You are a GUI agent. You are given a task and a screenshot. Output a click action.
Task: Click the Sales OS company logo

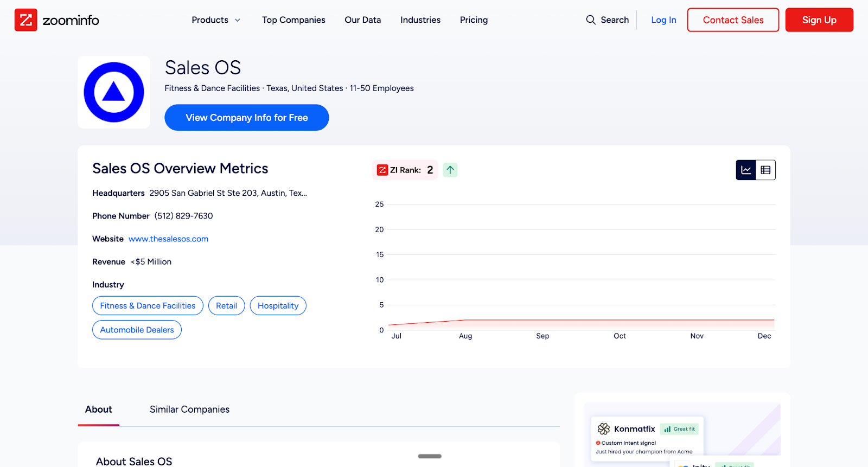point(114,92)
